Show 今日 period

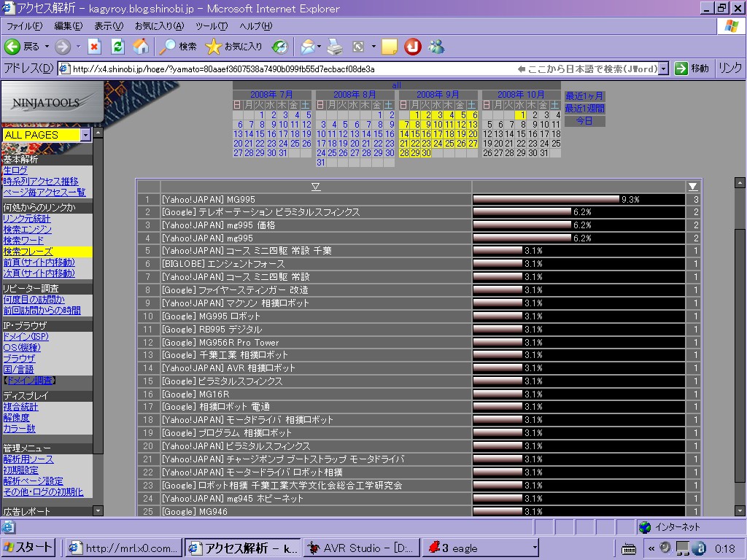pos(584,121)
